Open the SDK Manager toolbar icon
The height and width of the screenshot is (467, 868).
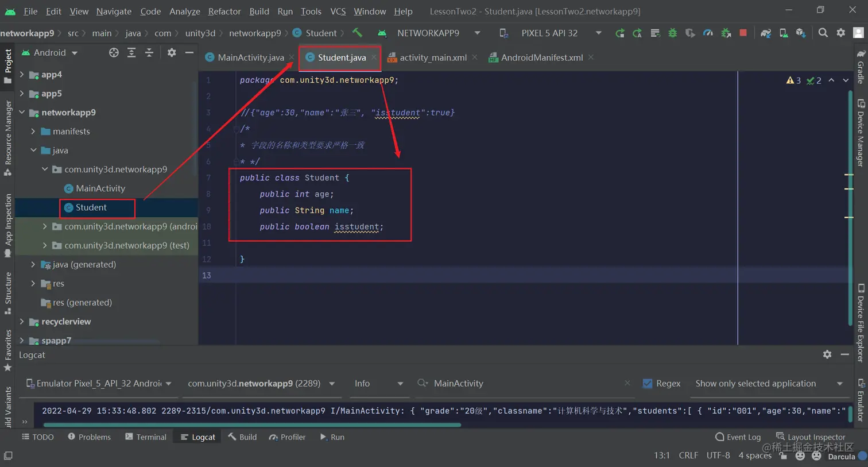pos(801,33)
